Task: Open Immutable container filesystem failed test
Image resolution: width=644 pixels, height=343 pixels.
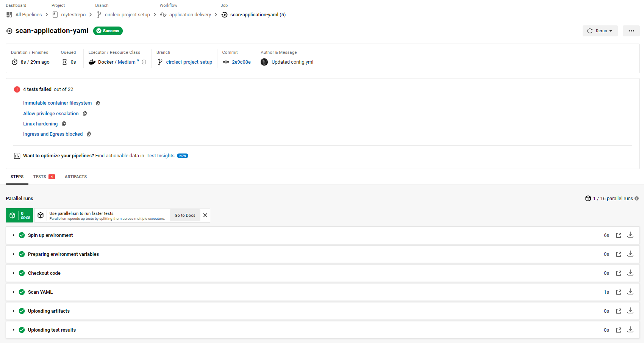Action: 57,103
